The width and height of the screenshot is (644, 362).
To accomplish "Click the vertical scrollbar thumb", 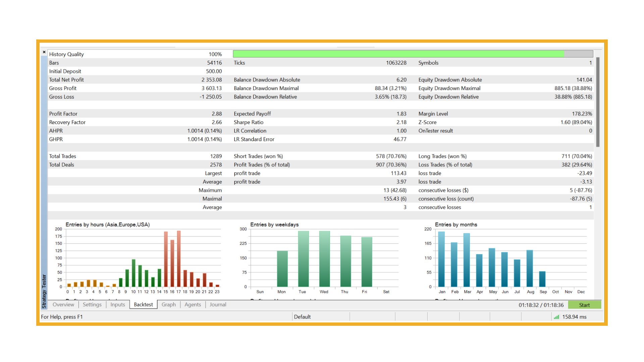I will (x=598, y=102).
